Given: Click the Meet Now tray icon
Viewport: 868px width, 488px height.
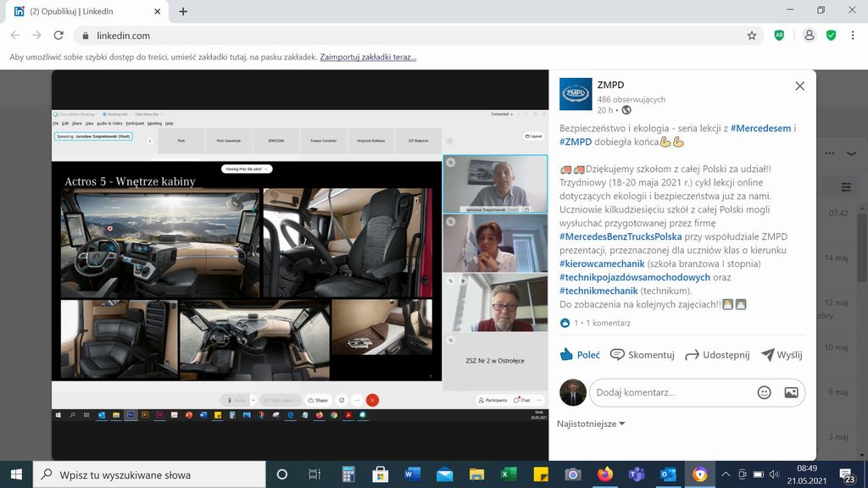Looking at the screenshot, I should point(743,474).
